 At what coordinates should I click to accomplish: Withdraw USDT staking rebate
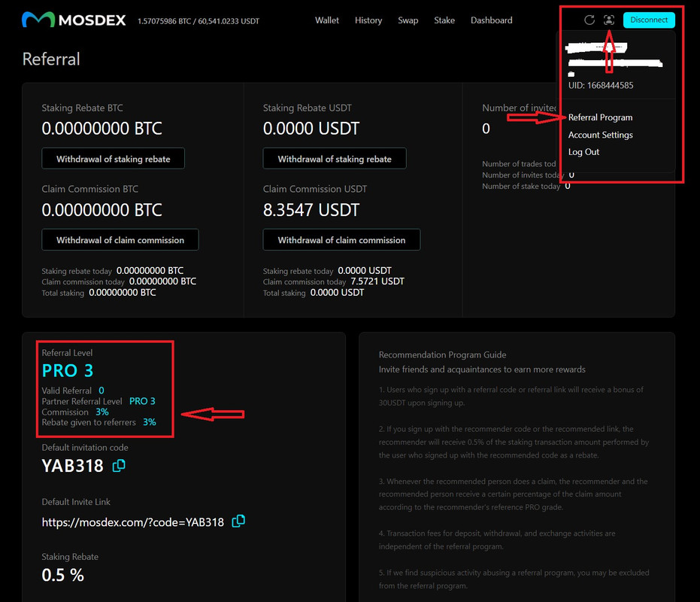pos(335,159)
